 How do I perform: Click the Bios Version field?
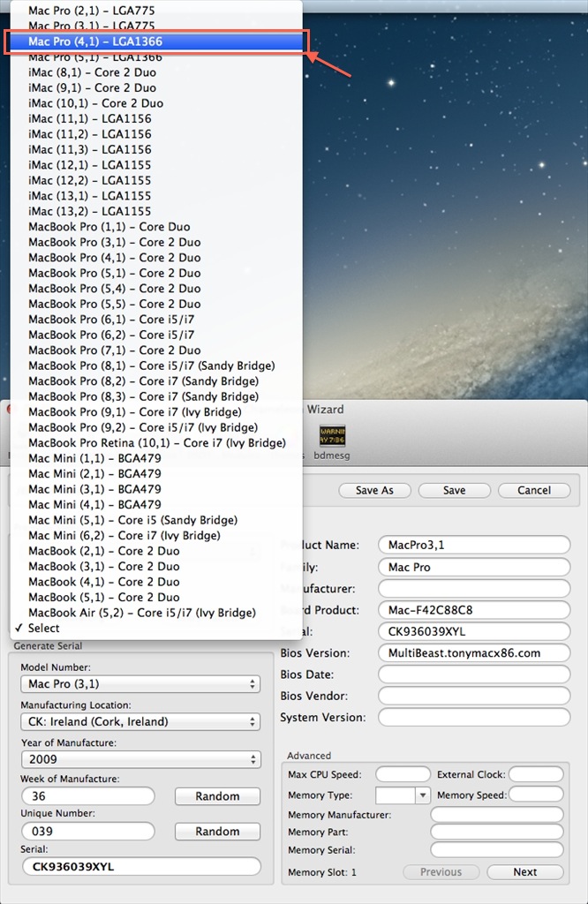(474, 652)
